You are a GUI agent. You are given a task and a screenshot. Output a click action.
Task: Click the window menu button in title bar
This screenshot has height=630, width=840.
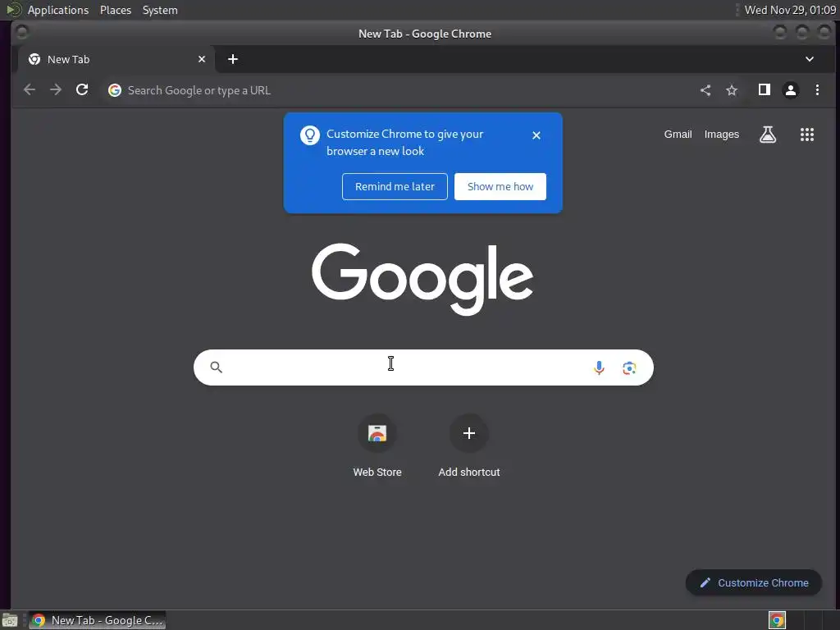21,33
